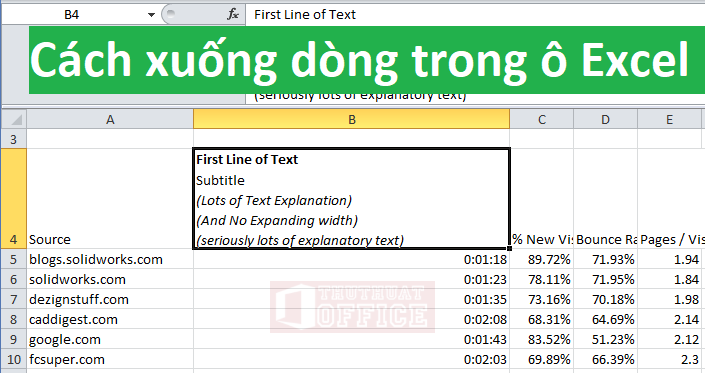Screen dimensions: 705x373
Task: Click time value 0:01:43
Action: (352, 339)
